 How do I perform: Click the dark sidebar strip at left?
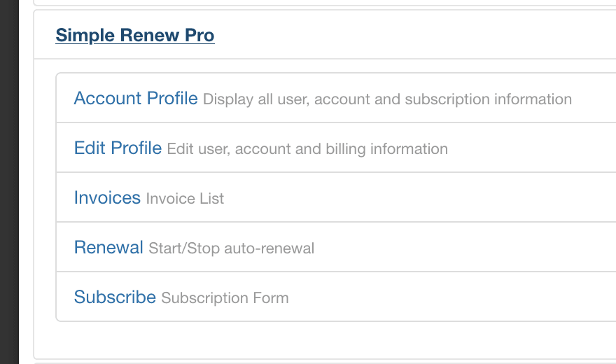point(9,182)
